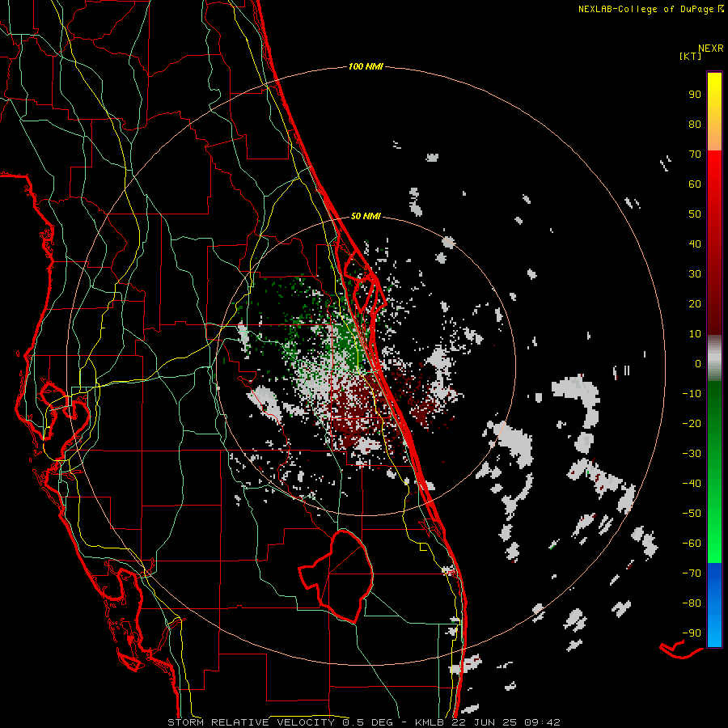
Task: Click the positive 70 knot scale label
Action: [695, 154]
